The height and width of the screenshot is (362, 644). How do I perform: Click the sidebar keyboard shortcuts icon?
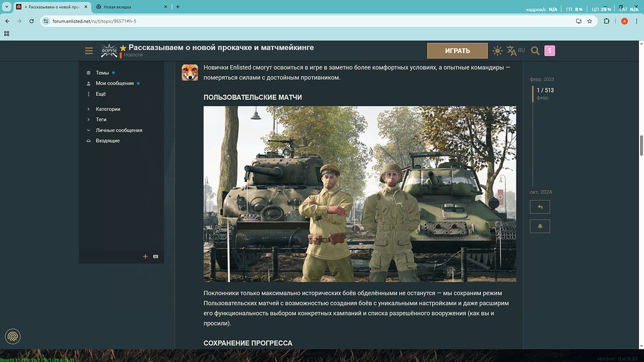pyautogui.click(x=156, y=256)
